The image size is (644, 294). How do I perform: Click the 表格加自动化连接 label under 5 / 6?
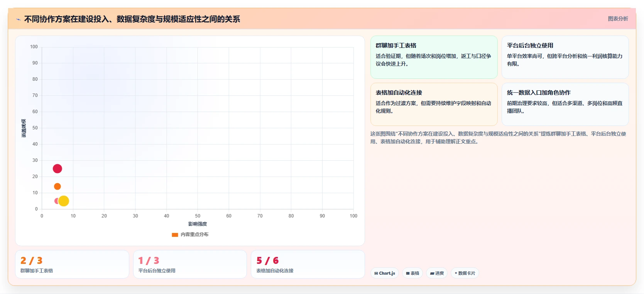[x=275, y=271]
